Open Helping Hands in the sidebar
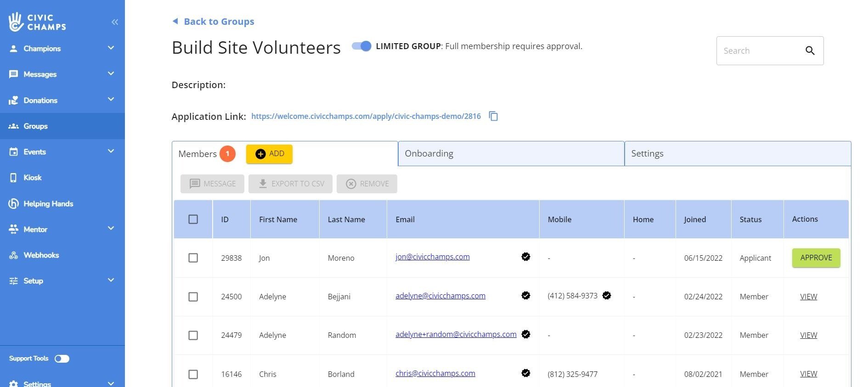868x387 pixels. tap(48, 204)
